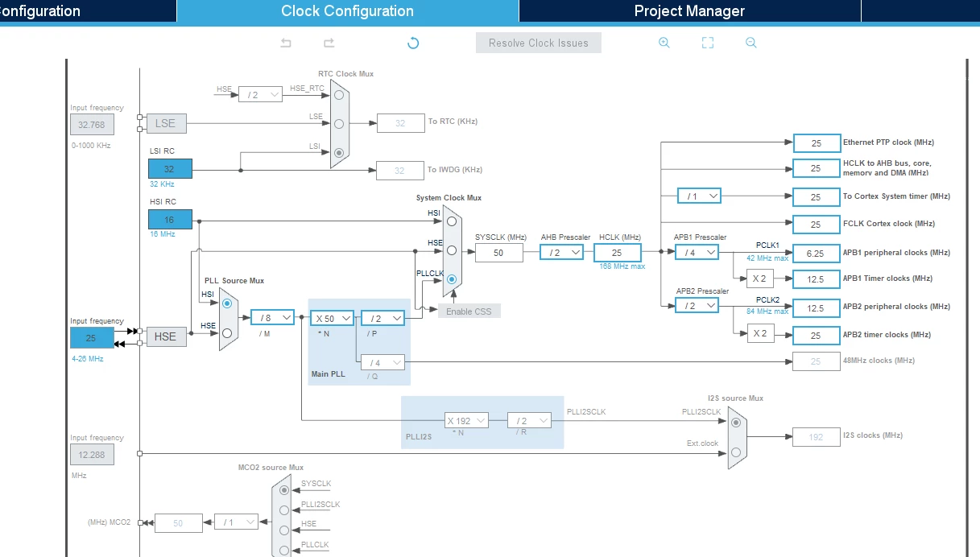Screen dimensions: 980x557
Task: Click the APB2 X 2 timer multiplier box
Action: (x=760, y=333)
